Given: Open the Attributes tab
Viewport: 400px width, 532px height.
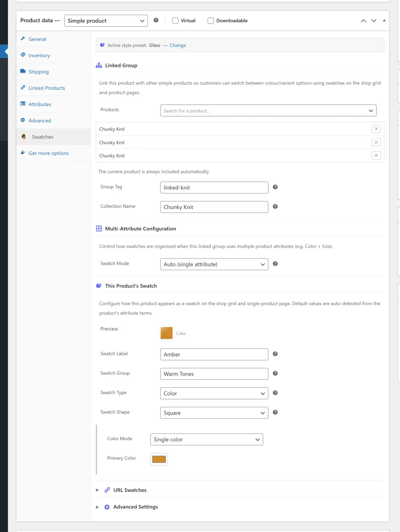Looking at the screenshot, I should coord(53,104).
